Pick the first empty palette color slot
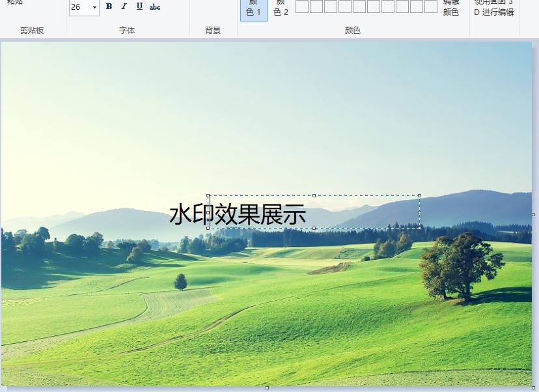The image size is (539, 392). 303,7
